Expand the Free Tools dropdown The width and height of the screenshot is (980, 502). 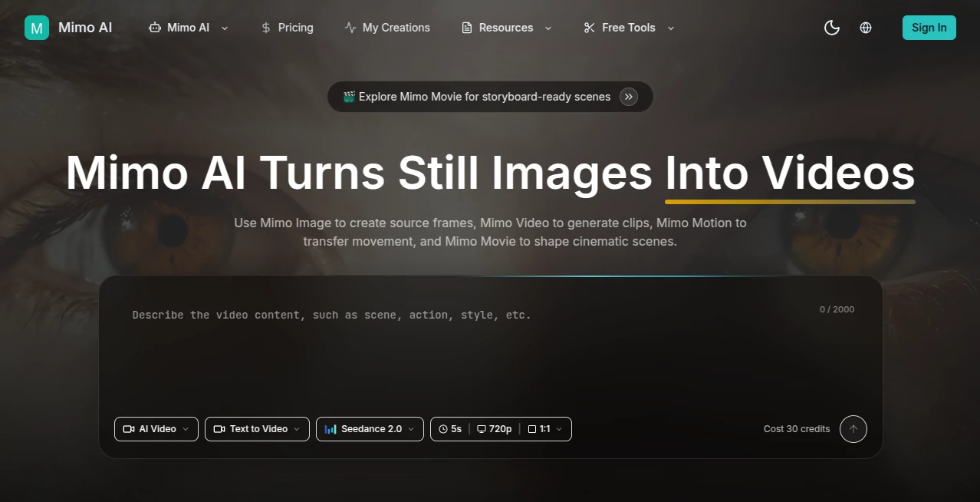[628, 28]
